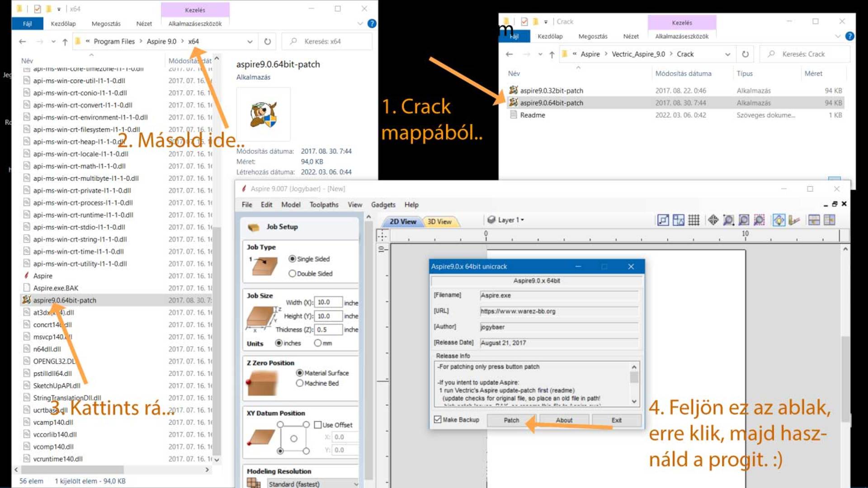Toggle the Make Backup checkbox
Viewport: 868px width, 488px height.
click(438, 420)
